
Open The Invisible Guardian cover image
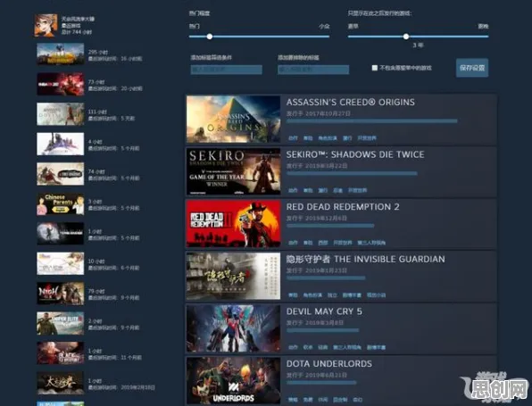coord(234,276)
